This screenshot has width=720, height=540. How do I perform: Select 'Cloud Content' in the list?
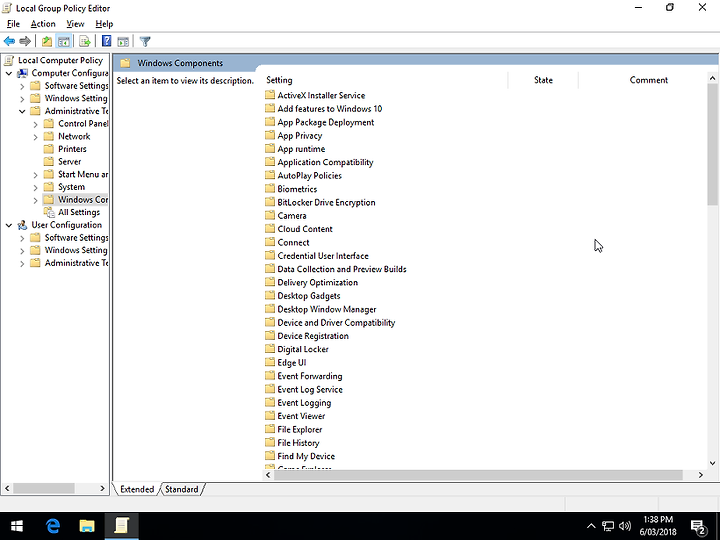305,229
